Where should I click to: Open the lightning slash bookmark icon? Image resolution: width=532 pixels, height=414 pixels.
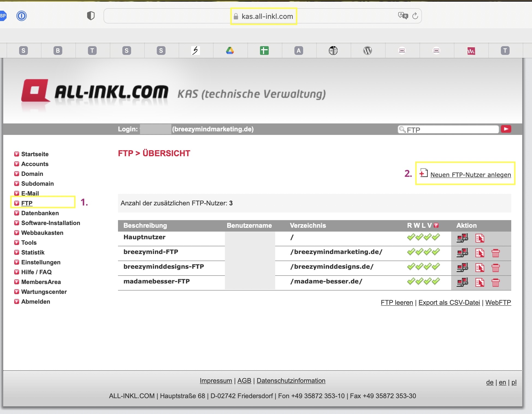(196, 51)
